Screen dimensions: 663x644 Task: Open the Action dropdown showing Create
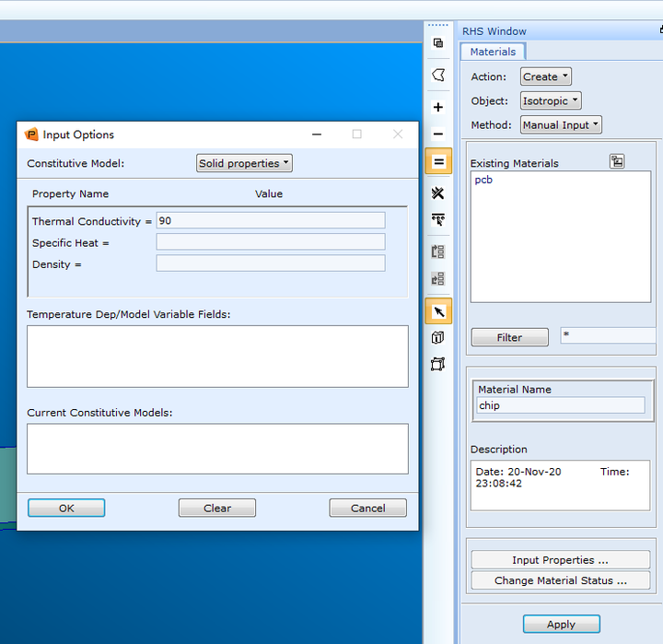pos(545,76)
